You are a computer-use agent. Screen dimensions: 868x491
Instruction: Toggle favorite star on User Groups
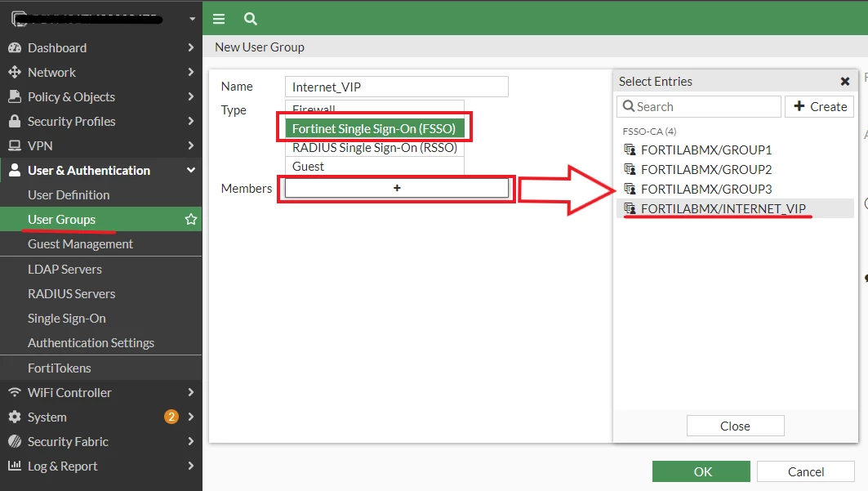point(191,219)
